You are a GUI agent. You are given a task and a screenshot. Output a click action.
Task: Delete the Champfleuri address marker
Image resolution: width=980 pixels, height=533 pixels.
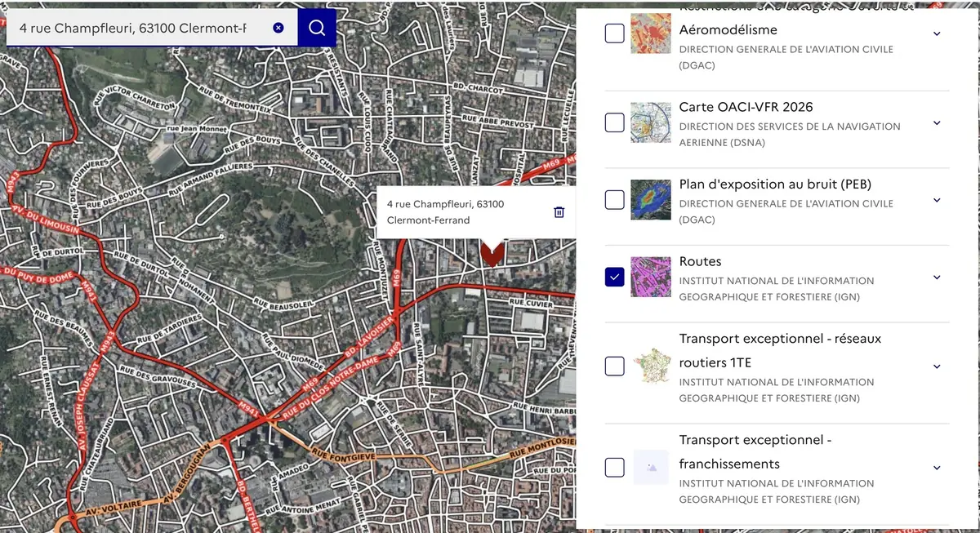[x=559, y=212]
